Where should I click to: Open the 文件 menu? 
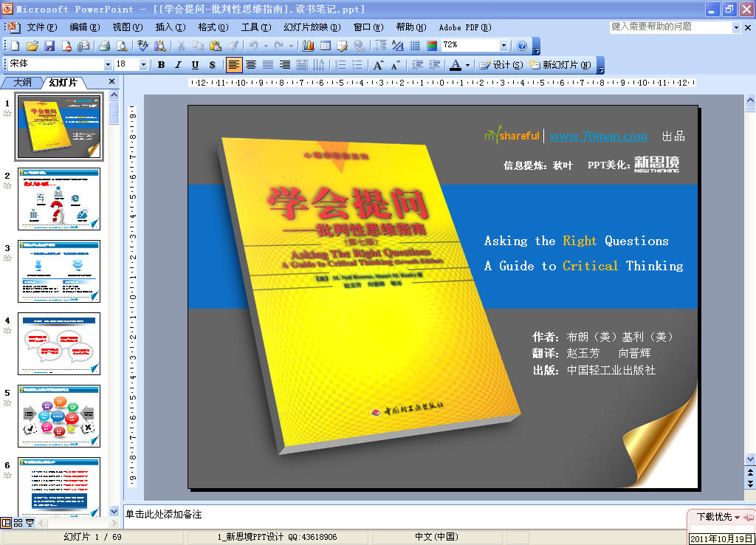coord(41,27)
